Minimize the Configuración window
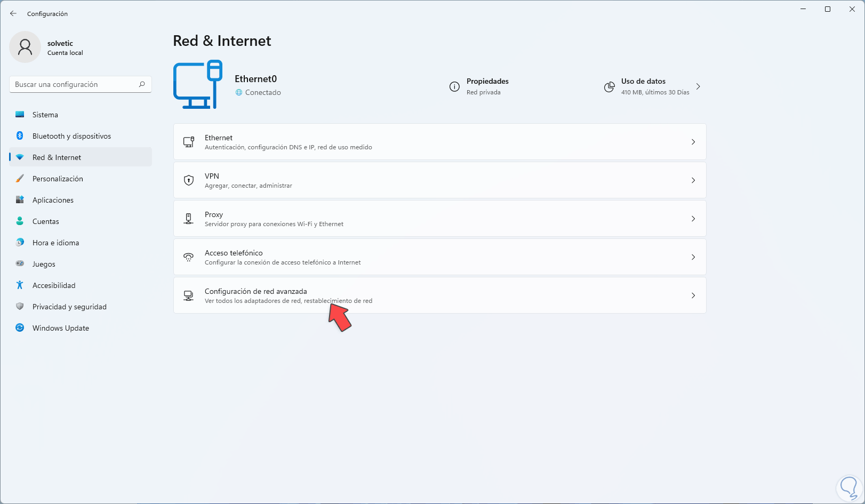The height and width of the screenshot is (504, 865). tap(803, 9)
